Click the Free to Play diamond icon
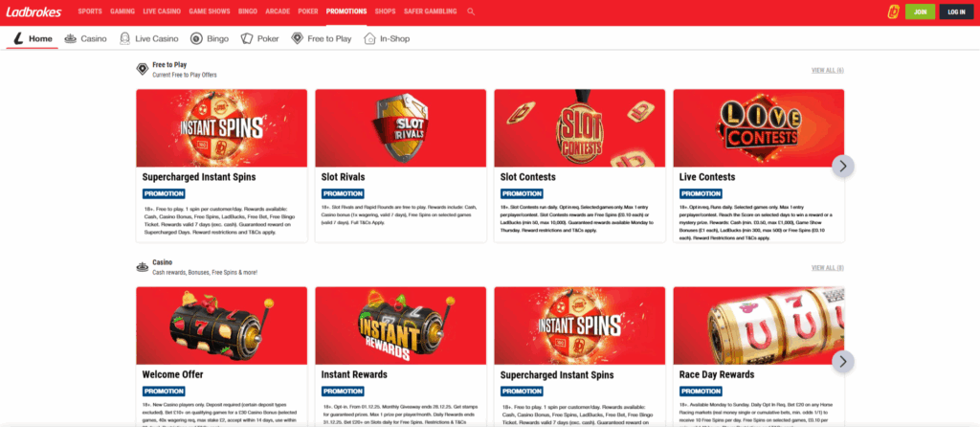Image resolution: width=980 pixels, height=427 pixels. coord(297,38)
